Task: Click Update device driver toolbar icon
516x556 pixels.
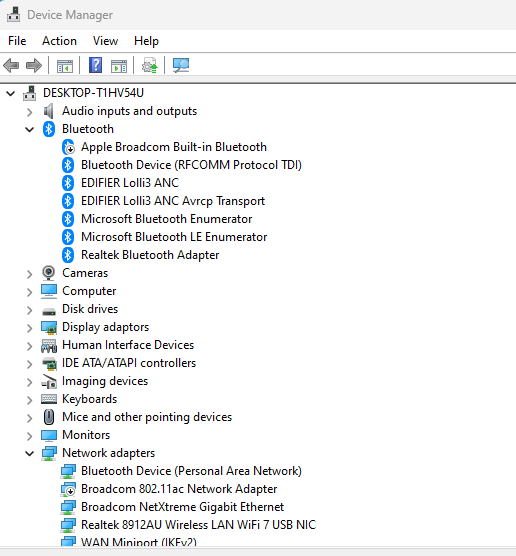Action: point(149,65)
